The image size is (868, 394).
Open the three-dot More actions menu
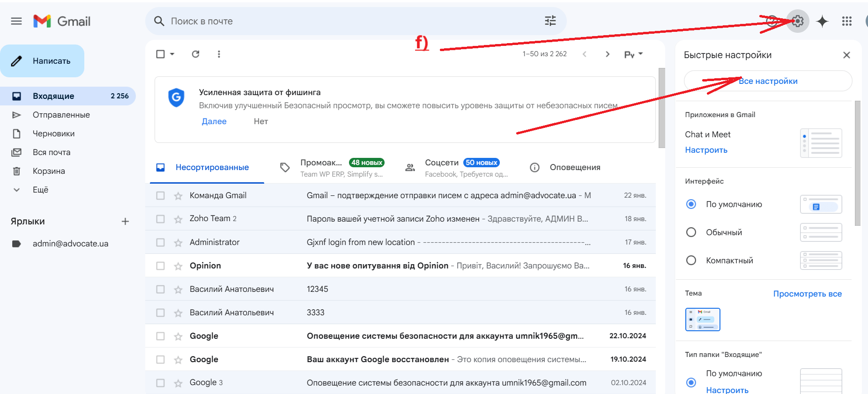219,54
